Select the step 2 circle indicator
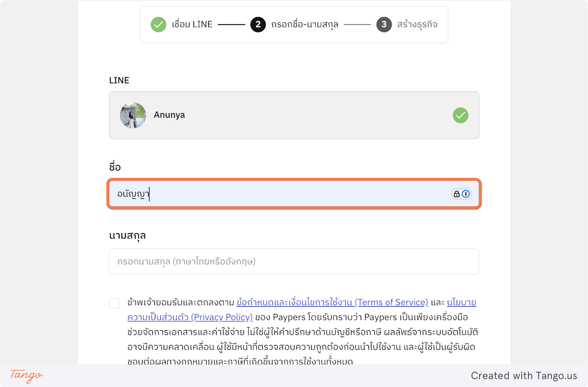 [258, 24]
